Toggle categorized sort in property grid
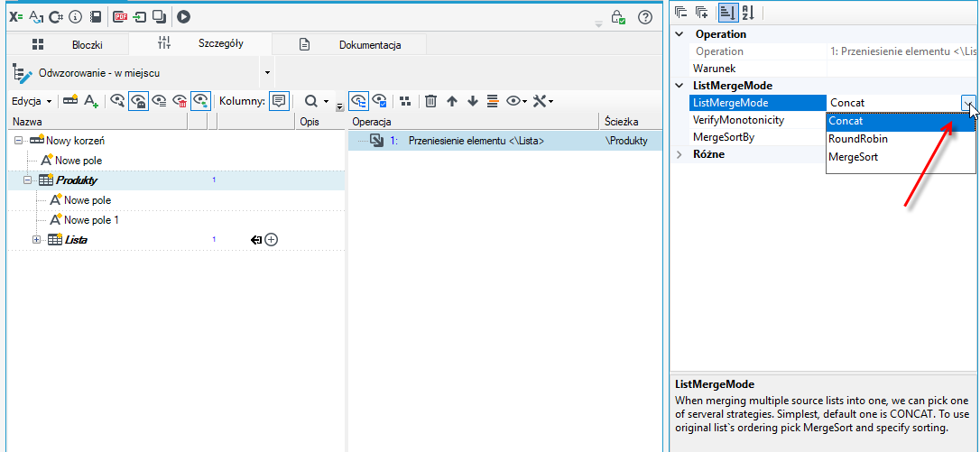Viewport: 980px width, 452px height. coord(726,12)
